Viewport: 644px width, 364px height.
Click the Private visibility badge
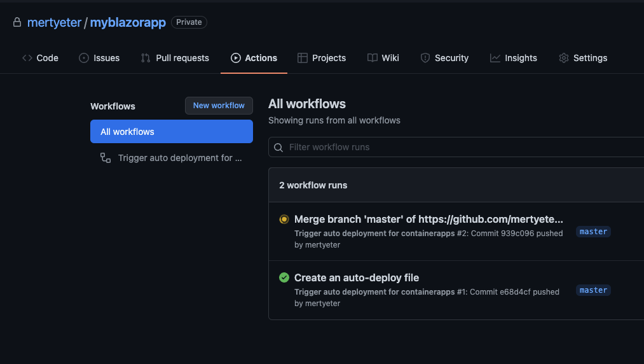pyautogui.click(x=189, y=22)
